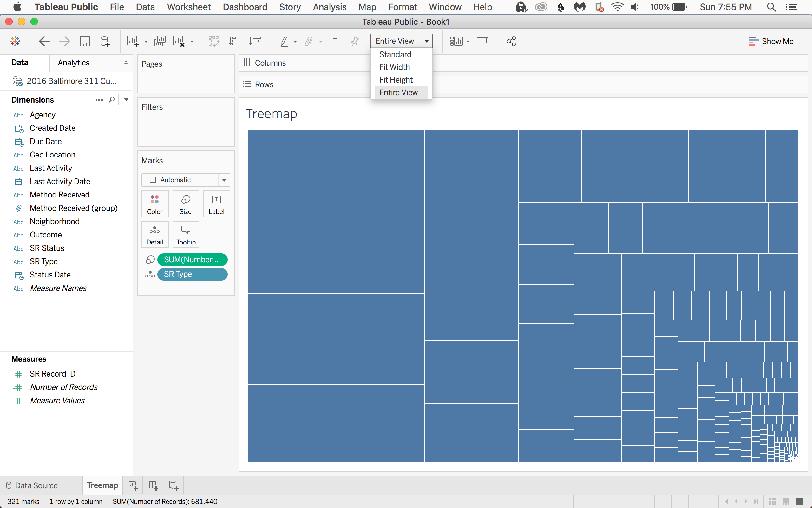Viewport: 812px width, 508px height.
Task: Open the group members dropdown arrow
Action: click(320, 42)
